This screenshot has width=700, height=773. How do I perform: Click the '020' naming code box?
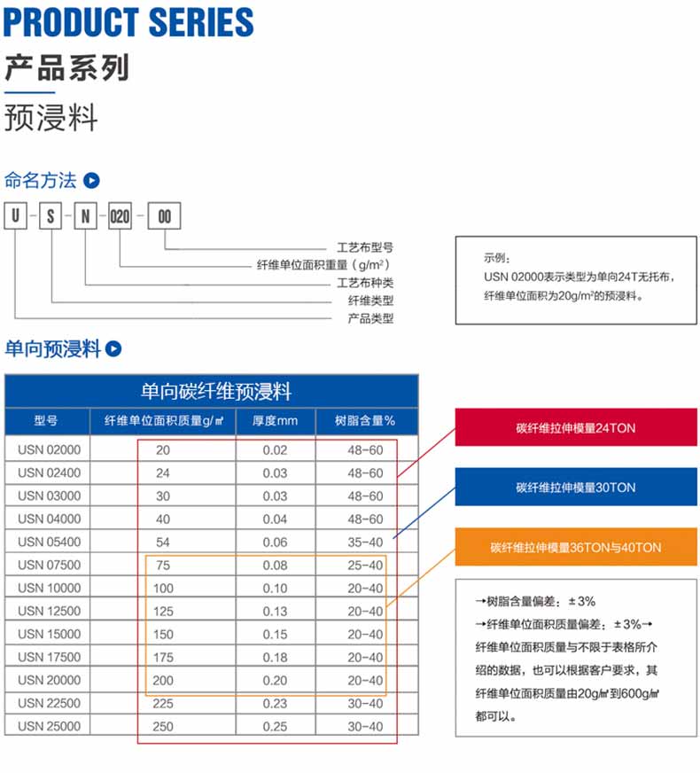(x=120, y=216)
